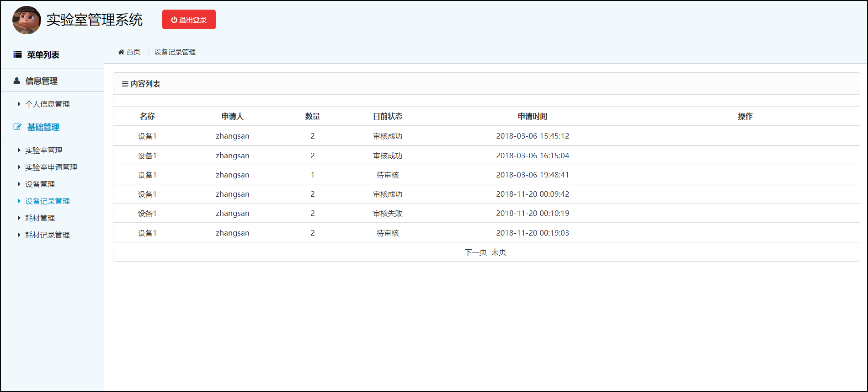This screenshot has height=392, width=868.
Task: Click 审核失败 status cell
Action: click(388, 214)
